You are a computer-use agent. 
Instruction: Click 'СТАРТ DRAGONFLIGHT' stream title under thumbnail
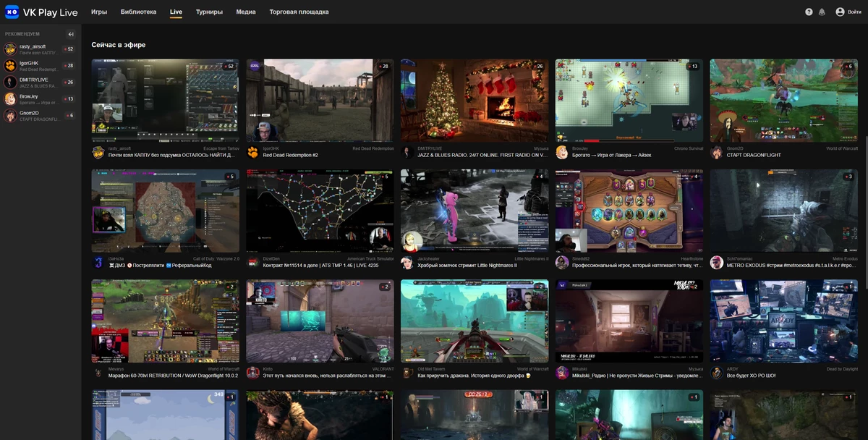(754, 155)
